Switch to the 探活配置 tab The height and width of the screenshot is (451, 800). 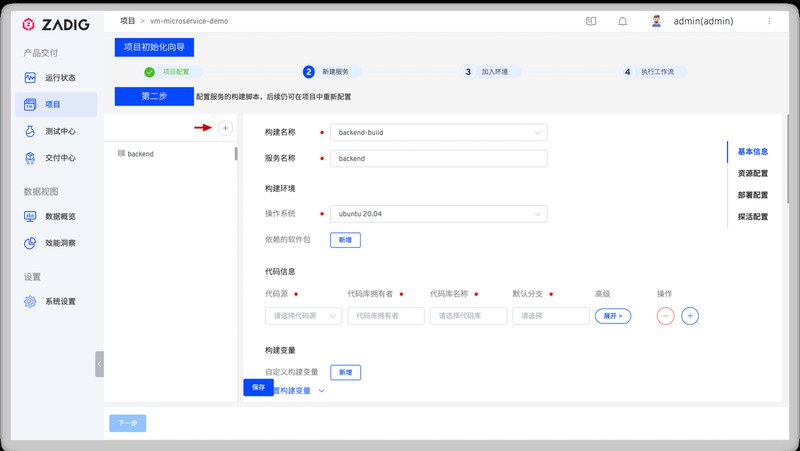752,216
